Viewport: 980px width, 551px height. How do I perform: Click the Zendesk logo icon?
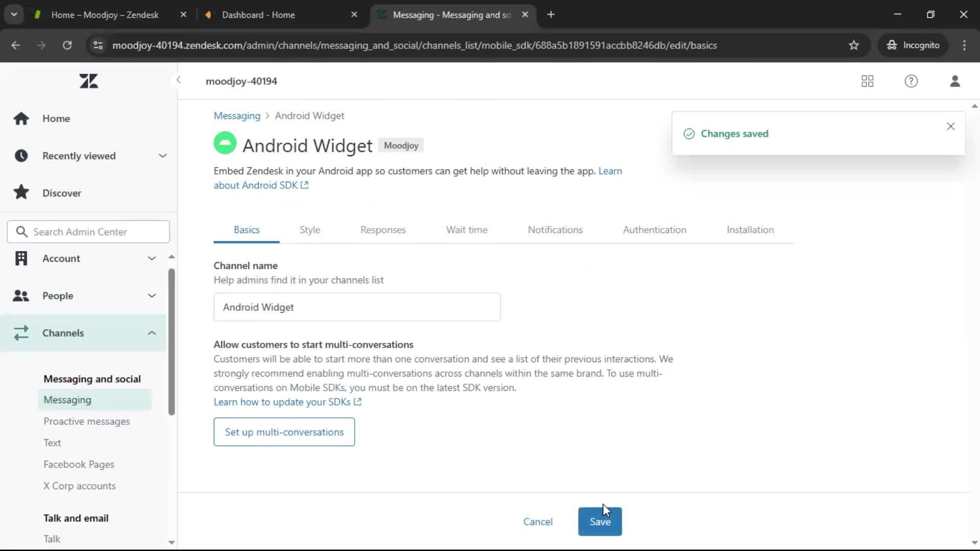click(x=88, y=81)
